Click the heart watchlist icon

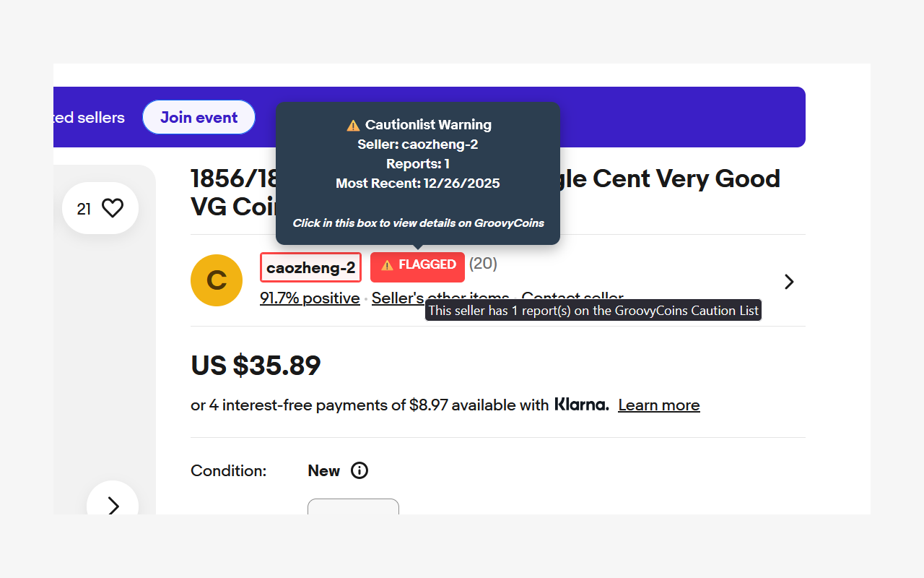113,209
